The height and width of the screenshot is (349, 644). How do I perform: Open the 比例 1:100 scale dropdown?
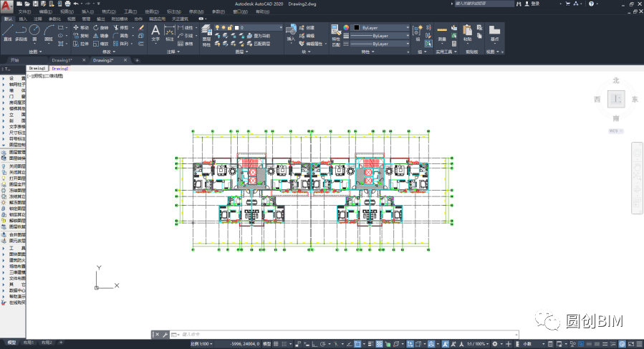202,344
